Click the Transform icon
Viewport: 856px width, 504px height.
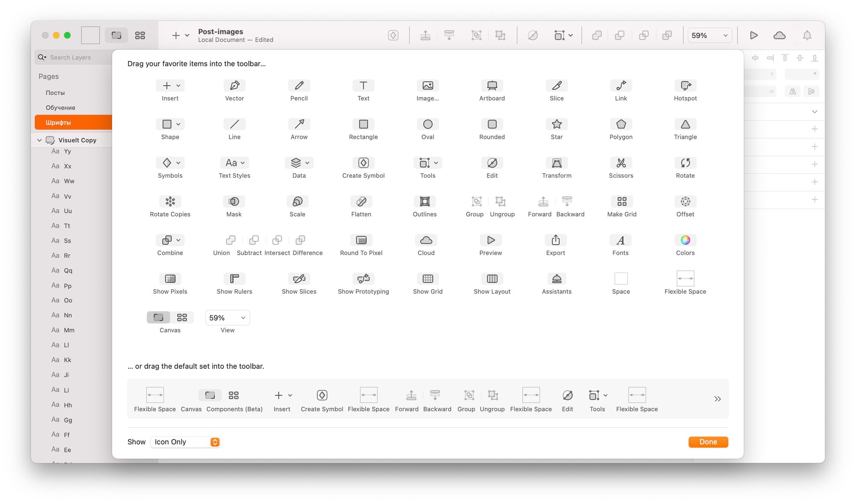click(x=556, y=163)
